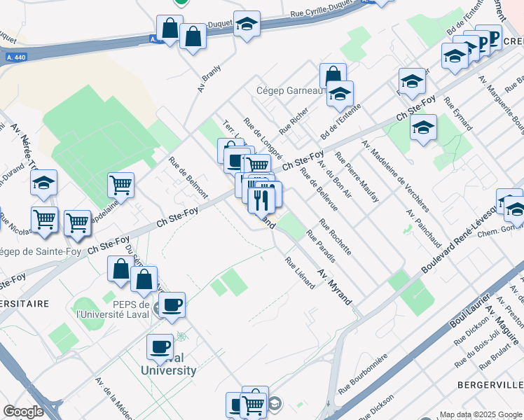Open the graduation cap marker beside the Cégep Garneau label
This screenshot has width=524, height=420.
(x=340, y=94)
